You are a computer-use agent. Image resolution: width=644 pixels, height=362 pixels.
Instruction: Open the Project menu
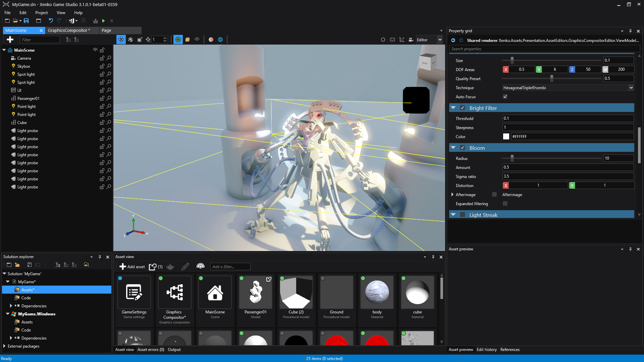click(x=41, y=12)
